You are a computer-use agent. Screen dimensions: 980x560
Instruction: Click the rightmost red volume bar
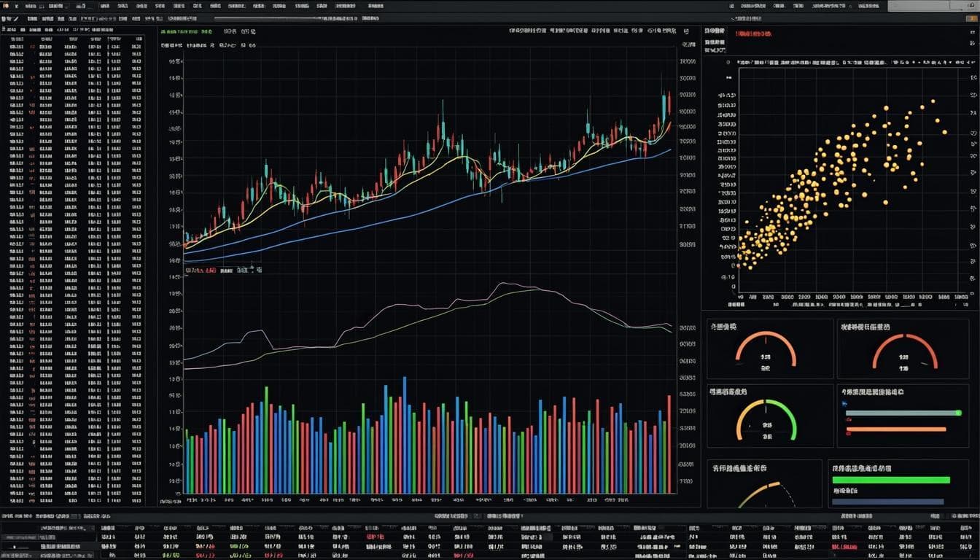(669, 445)
